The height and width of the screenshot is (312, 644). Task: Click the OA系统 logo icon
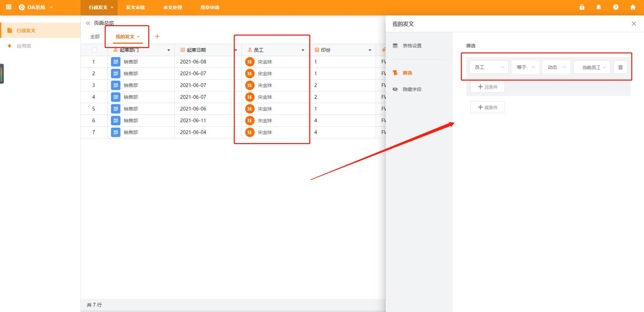click(x=22, y=7)
